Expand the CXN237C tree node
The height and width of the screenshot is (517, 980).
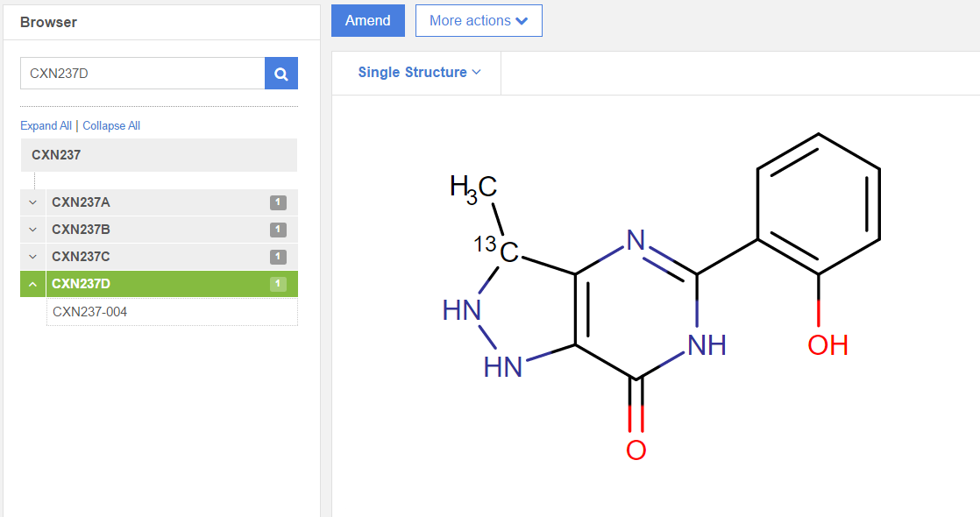tap(33, 257)
